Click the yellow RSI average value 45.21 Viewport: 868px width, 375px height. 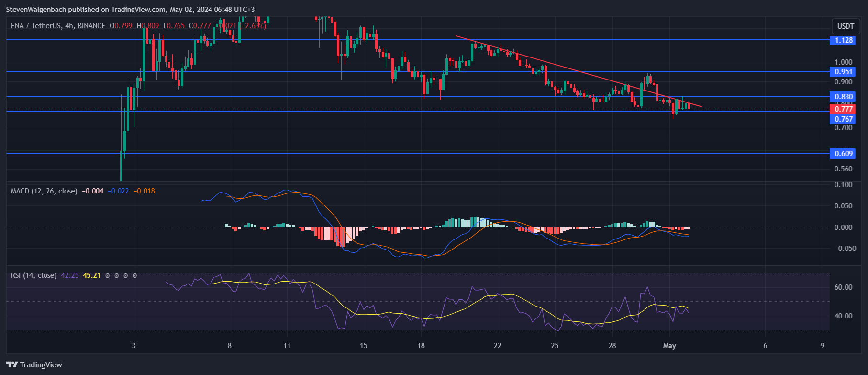click(92, 275)
